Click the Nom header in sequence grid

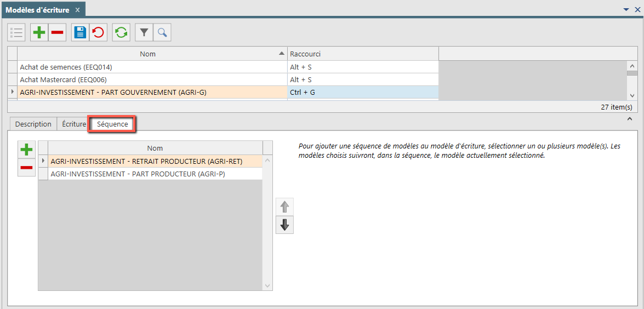click(155, 148)
